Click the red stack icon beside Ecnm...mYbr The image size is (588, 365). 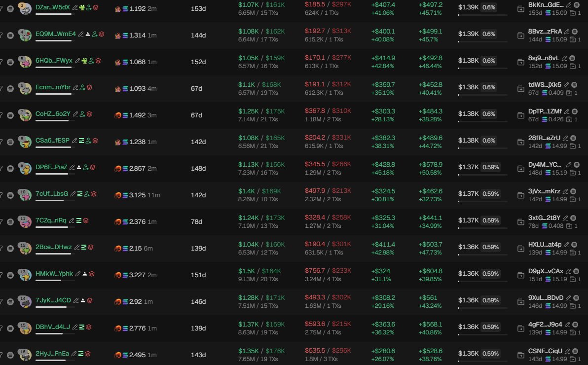tap(89, 87)
